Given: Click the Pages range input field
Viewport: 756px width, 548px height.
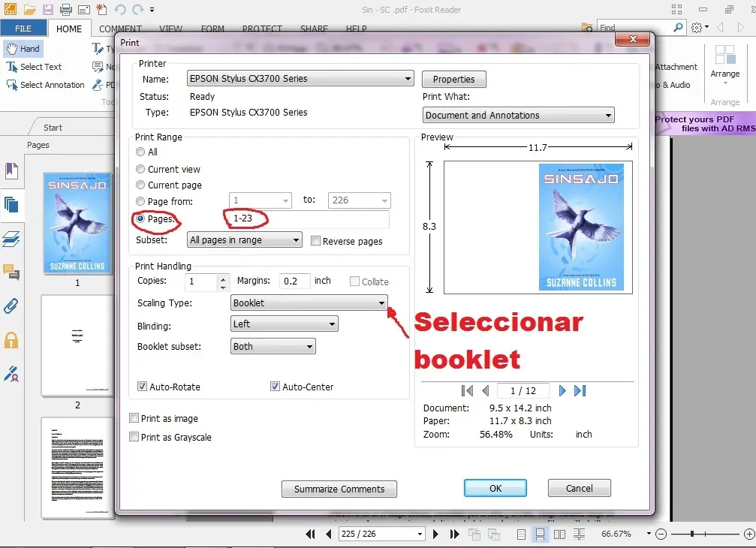Looking at the screenshot, I should pyautogui.click(x=309, y=218).
